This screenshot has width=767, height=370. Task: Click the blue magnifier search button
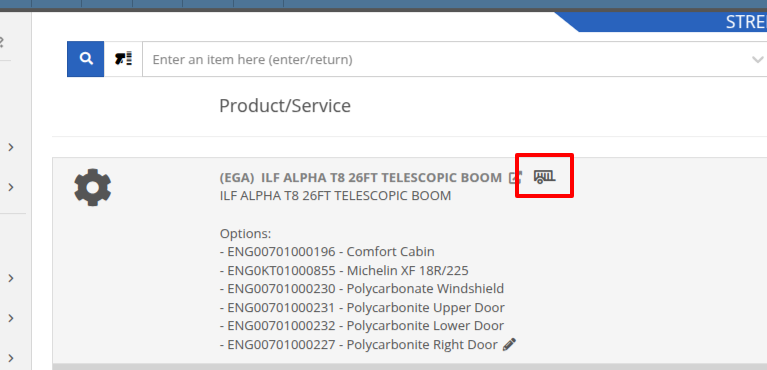pos(86,59)
